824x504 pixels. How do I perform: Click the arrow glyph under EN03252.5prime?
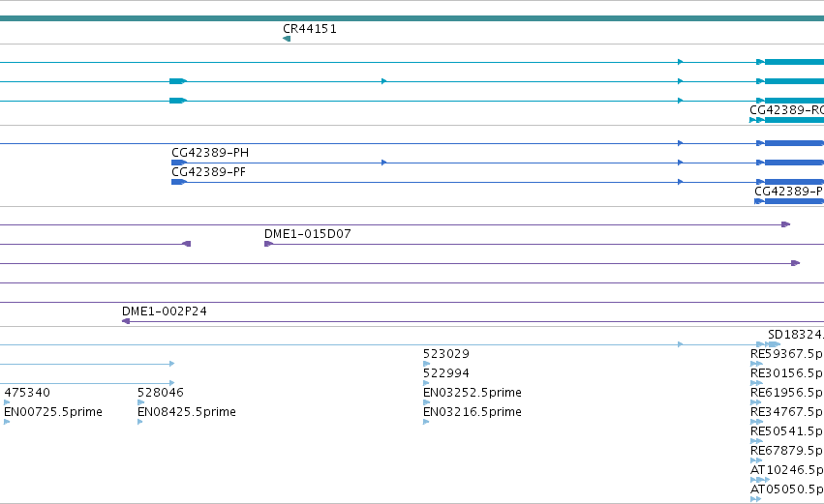(426, 402)
